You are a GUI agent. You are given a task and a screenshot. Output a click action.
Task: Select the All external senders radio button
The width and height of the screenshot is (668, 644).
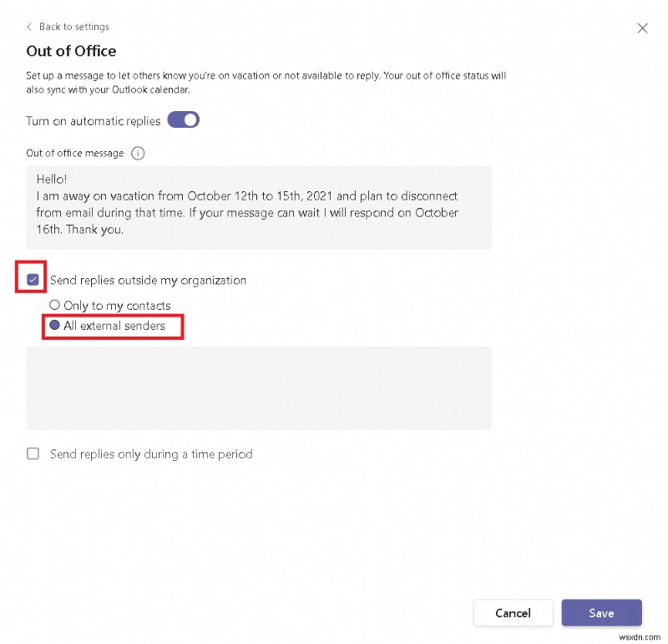click(55, 326)
